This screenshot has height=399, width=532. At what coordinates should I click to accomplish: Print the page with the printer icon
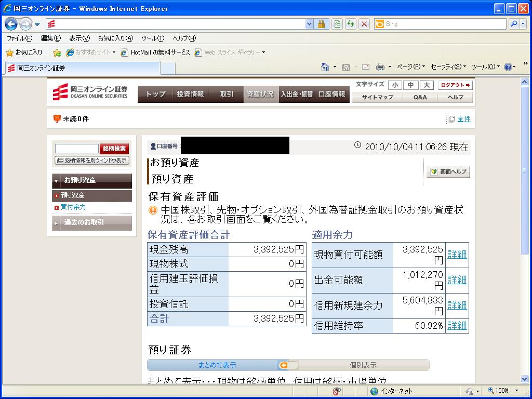[x=380, y=67]
